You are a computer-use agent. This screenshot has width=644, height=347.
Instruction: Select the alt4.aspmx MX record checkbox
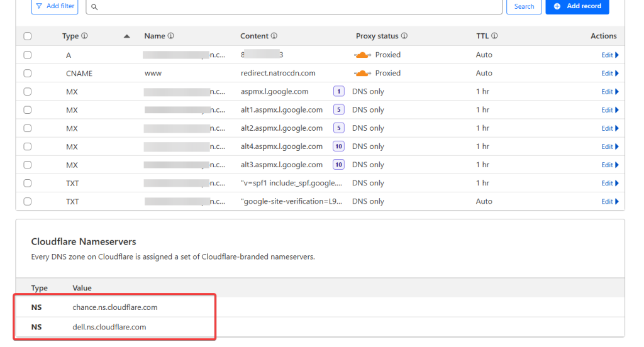[x=28, y=146]
